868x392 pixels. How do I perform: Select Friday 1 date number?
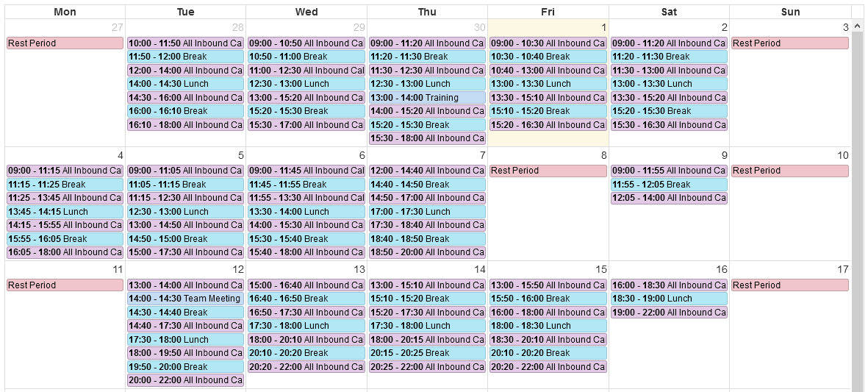point(603,27)
